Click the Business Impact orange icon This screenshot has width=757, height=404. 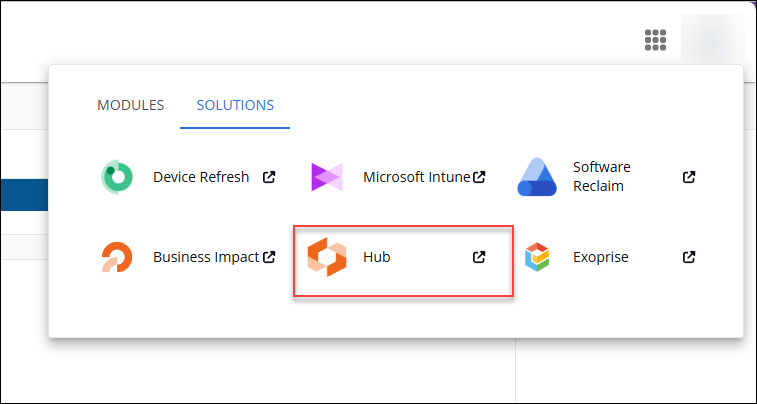(117, 257)
